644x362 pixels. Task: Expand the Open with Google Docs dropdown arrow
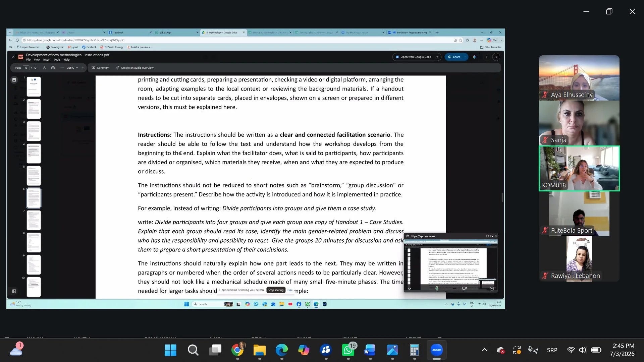pos(437,57)
